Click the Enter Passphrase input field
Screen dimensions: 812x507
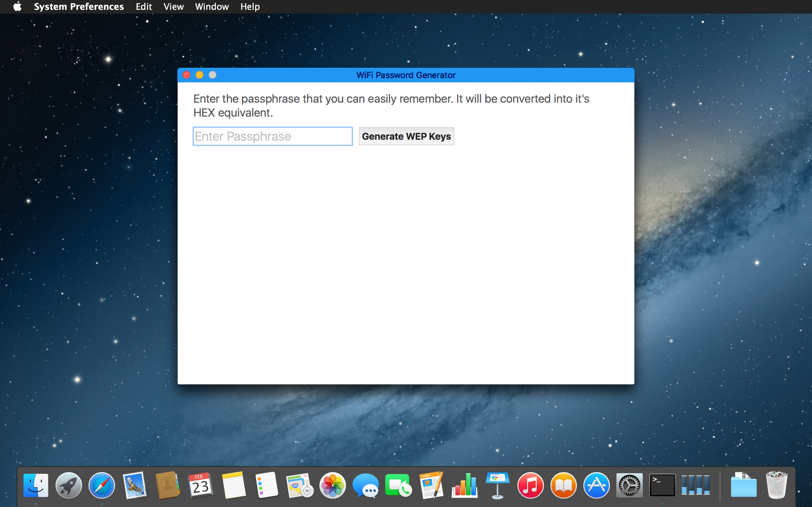tap(272, 136)
